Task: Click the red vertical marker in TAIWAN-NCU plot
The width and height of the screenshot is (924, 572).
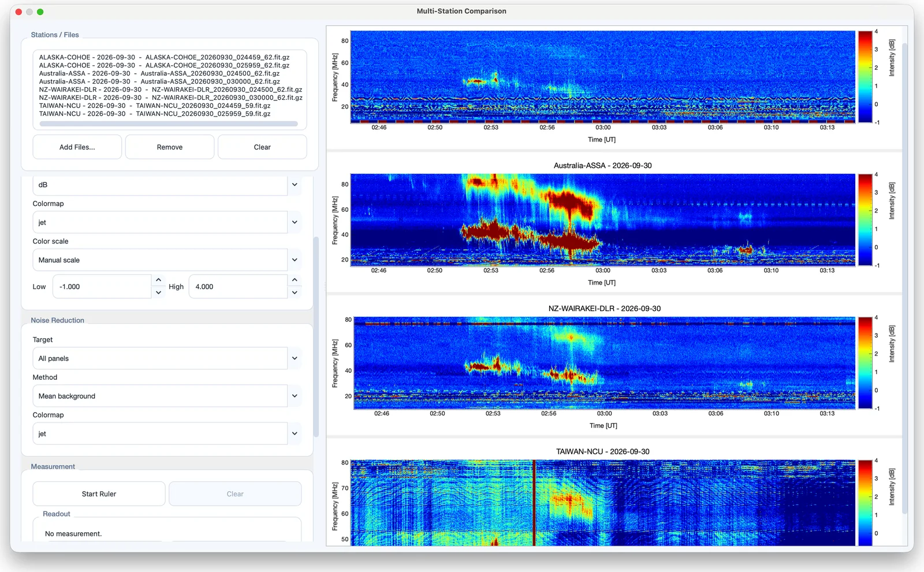Action: click(534, 503)
